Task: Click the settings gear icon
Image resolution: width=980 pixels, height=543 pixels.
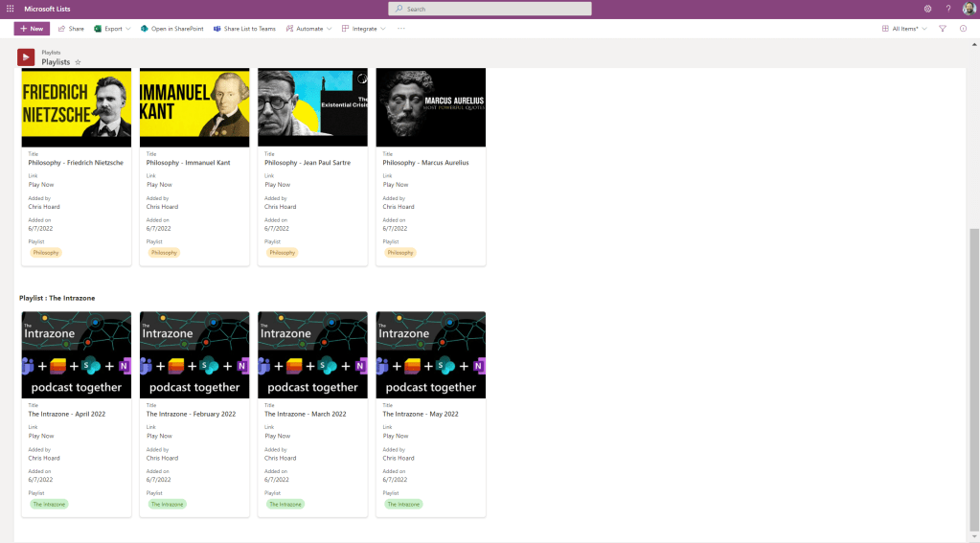Action: [x=927, y=9]
